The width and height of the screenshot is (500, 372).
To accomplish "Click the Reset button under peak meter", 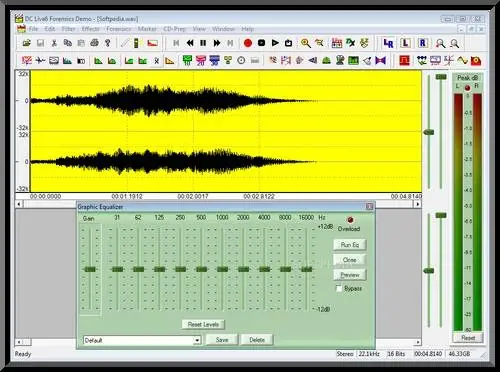I will [468, 338].
